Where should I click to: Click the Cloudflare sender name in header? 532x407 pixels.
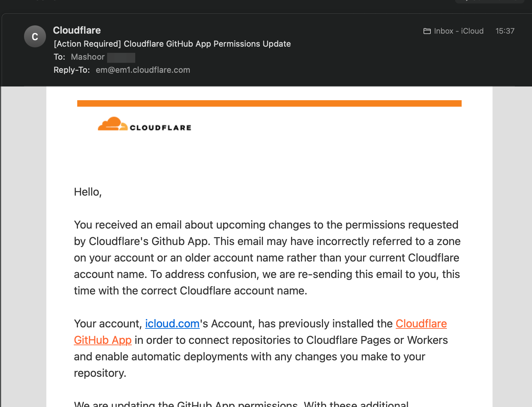click(x=77, y=30)
